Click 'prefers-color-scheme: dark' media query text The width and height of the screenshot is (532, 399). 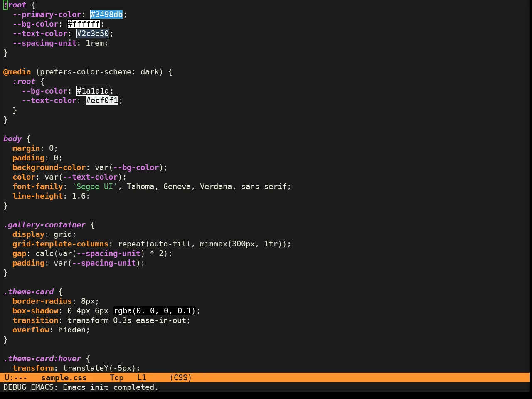click(99, 72)
